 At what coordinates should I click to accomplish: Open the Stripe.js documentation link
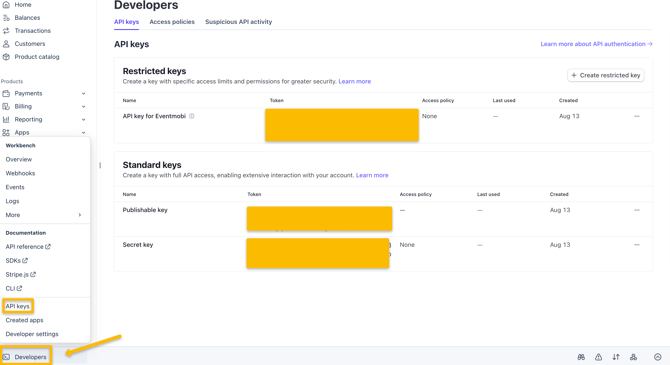point(21,274)
